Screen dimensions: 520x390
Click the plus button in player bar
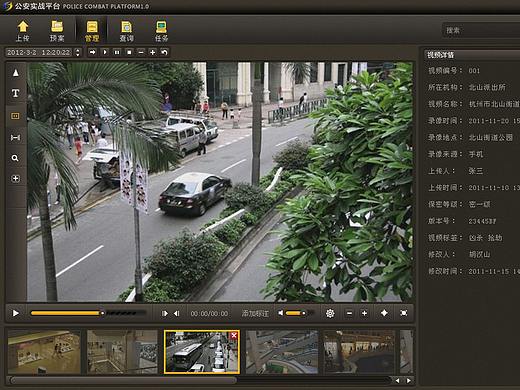point(364,313)
